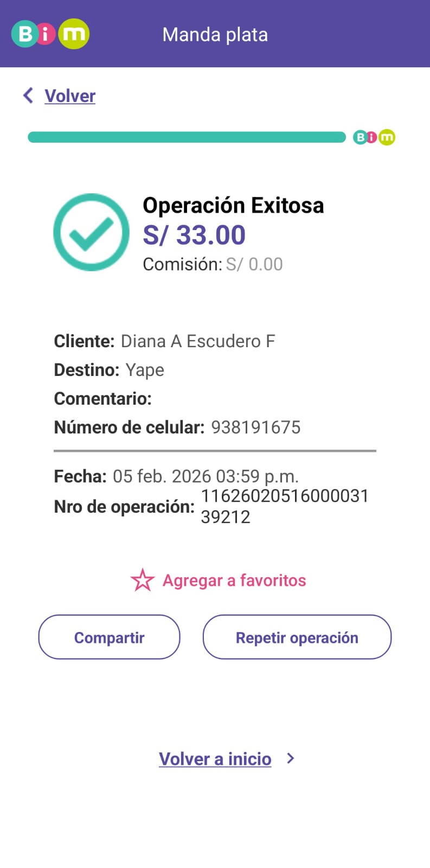Select Agregar a favoritos text
This screenshot has height=868, width=430.
pyautogui.click(x=234, y=580)
